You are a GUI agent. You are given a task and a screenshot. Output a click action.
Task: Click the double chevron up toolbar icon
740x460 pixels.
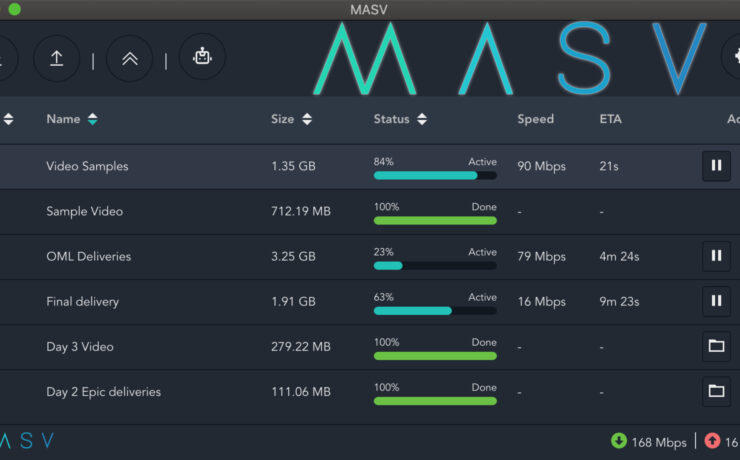click(x=130, y=59)
